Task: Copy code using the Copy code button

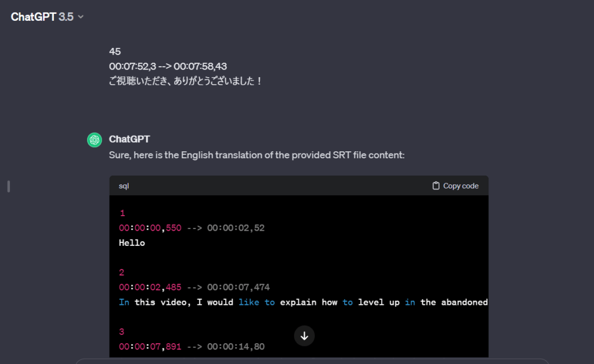Action: (x=455, y=186)
